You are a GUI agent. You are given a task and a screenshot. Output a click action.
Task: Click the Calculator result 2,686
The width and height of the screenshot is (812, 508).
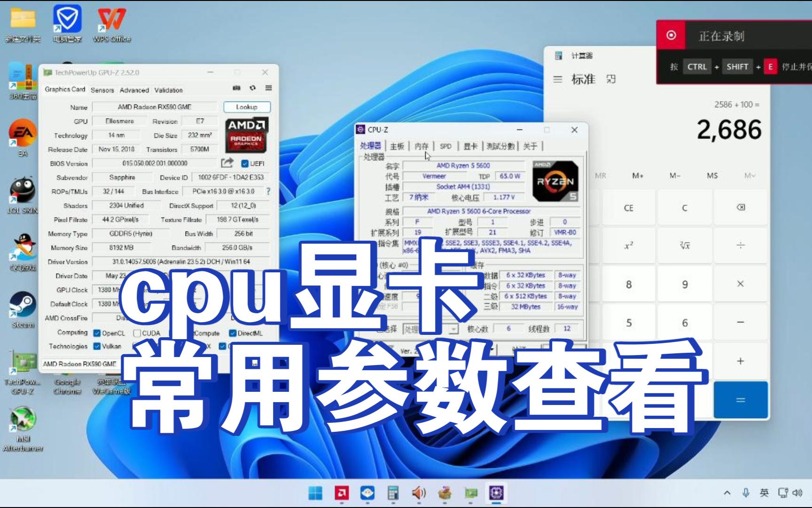pyautogui.click(x=729, y=130)
